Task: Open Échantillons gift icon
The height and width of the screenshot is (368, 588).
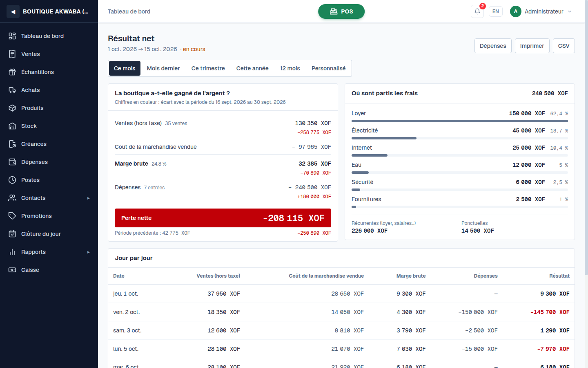Action: tap(12, 72)
